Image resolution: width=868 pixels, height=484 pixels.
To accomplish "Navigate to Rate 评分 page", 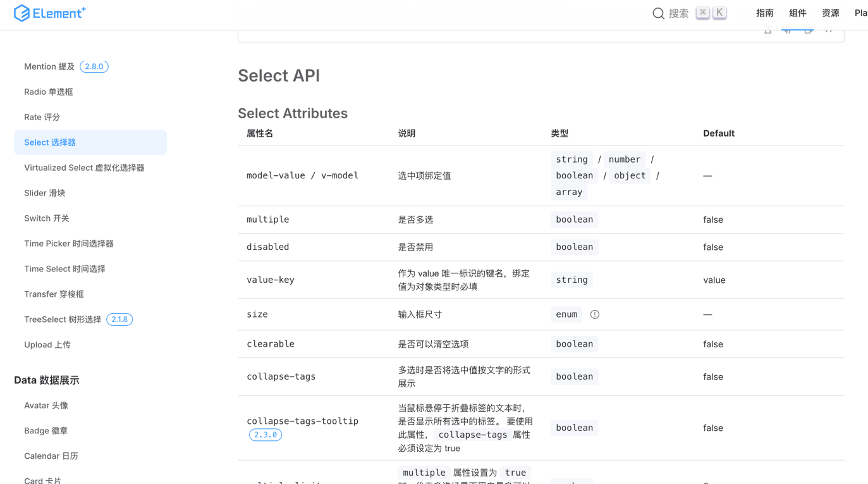I will coord(42,117).
